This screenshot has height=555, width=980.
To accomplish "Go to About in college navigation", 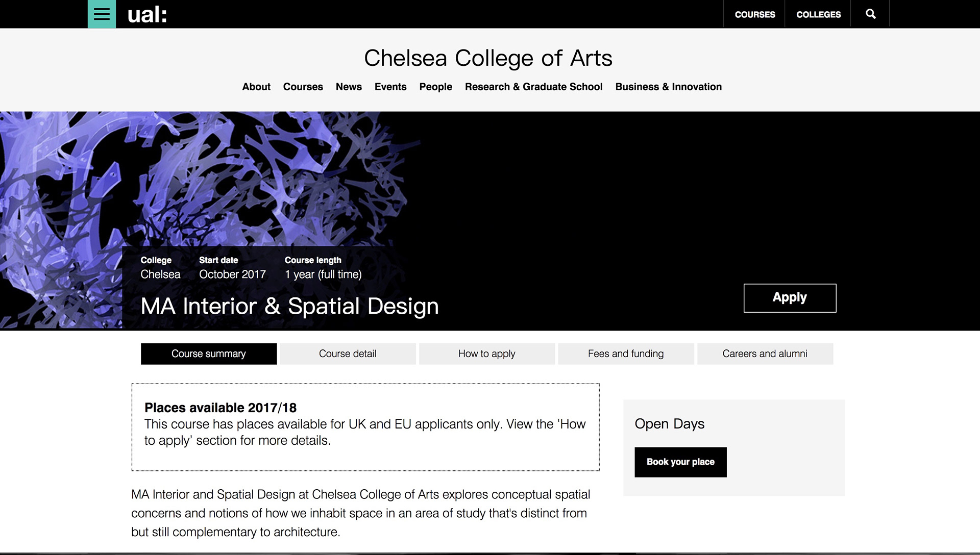I will point(256,87).
